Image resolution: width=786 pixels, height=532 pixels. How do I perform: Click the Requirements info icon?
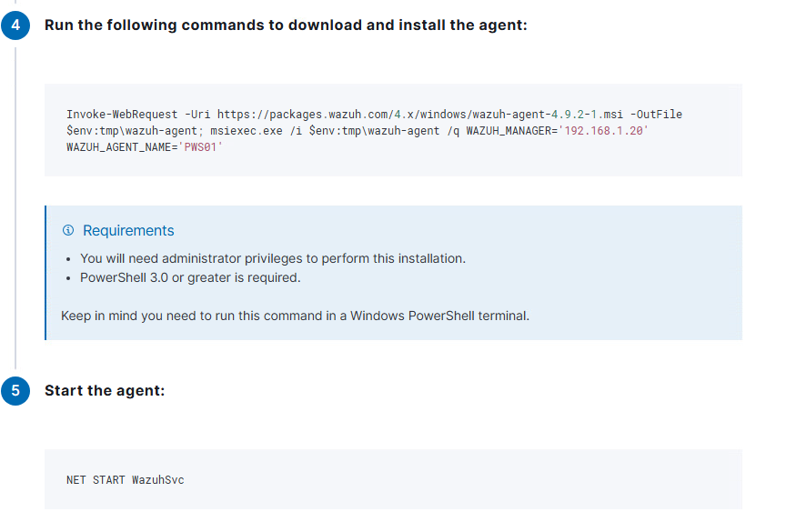[x=68, y=230]
